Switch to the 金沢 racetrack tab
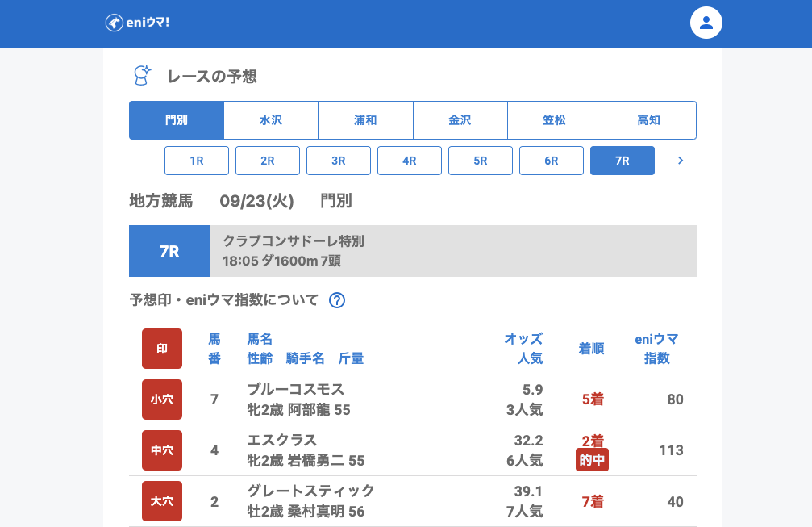The height and width of the screenshot is (527, 812). coord(460,120)
